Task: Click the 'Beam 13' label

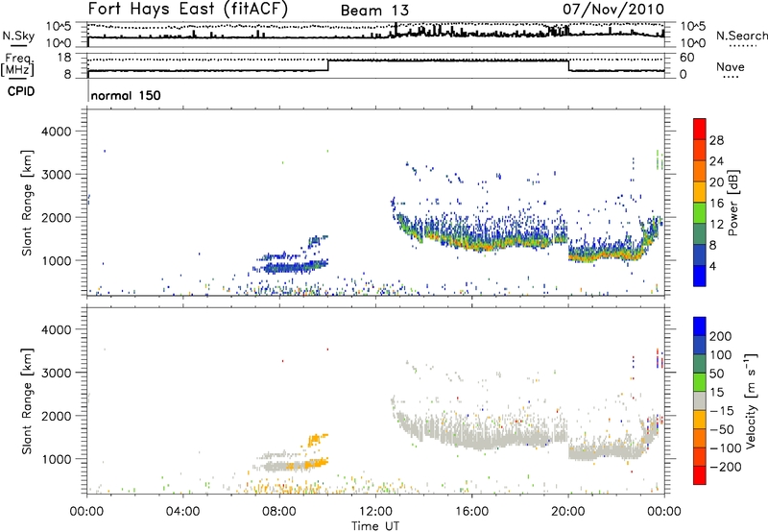Action: 374,11
